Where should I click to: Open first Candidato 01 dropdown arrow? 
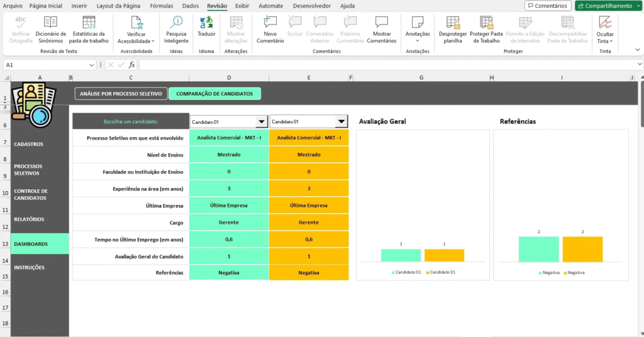[x=261, y=122]
